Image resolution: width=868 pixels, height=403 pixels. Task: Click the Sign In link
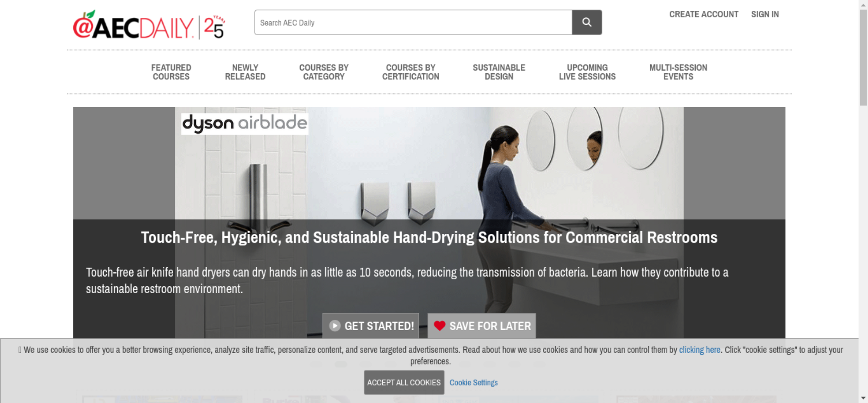click(765, 14)
